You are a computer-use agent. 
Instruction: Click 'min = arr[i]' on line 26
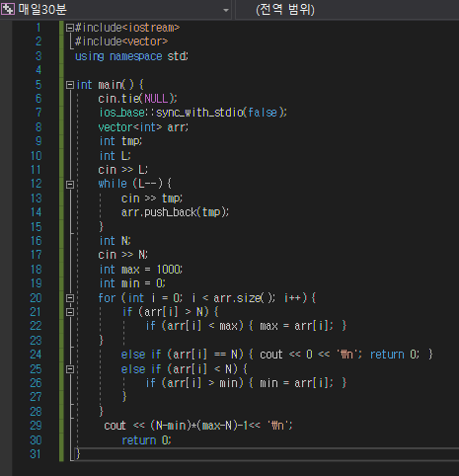click(x=296, y=383)
